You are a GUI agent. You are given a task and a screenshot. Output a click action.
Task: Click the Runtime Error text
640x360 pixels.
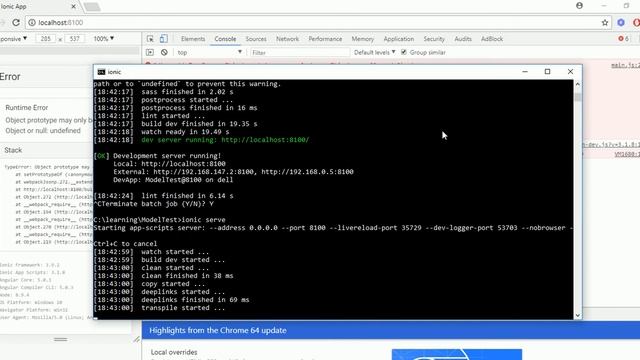(27, 108)
